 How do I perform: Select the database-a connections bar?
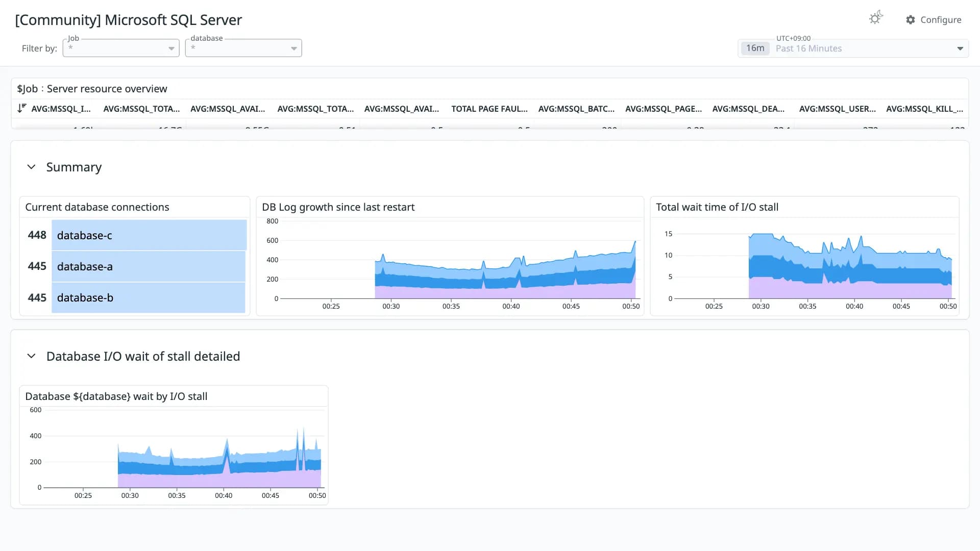tap(149, 266)
